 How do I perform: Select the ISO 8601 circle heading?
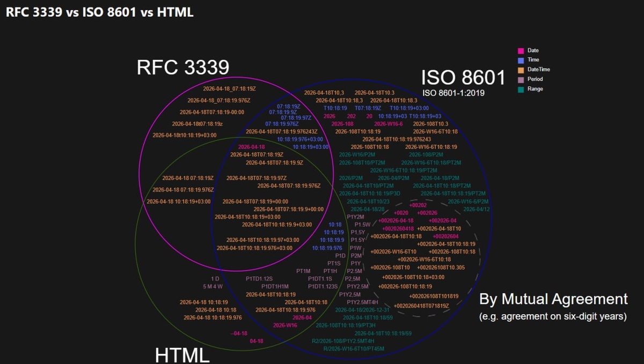[463, 78]
